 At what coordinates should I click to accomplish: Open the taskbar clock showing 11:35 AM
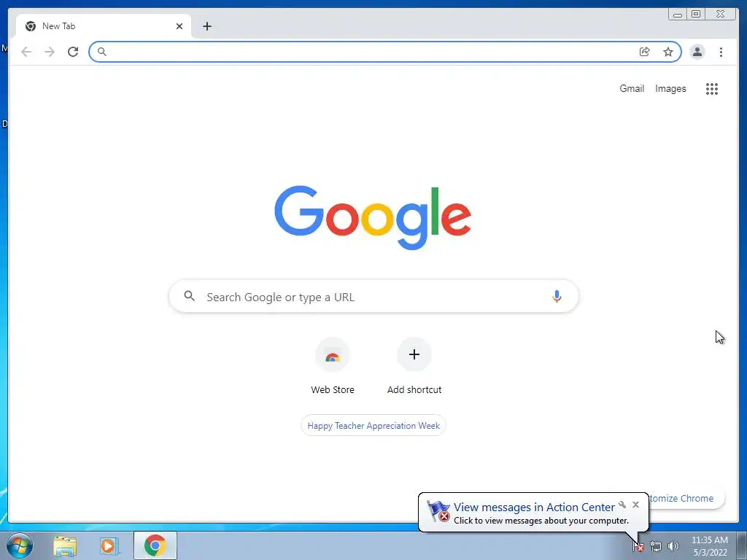709,546
